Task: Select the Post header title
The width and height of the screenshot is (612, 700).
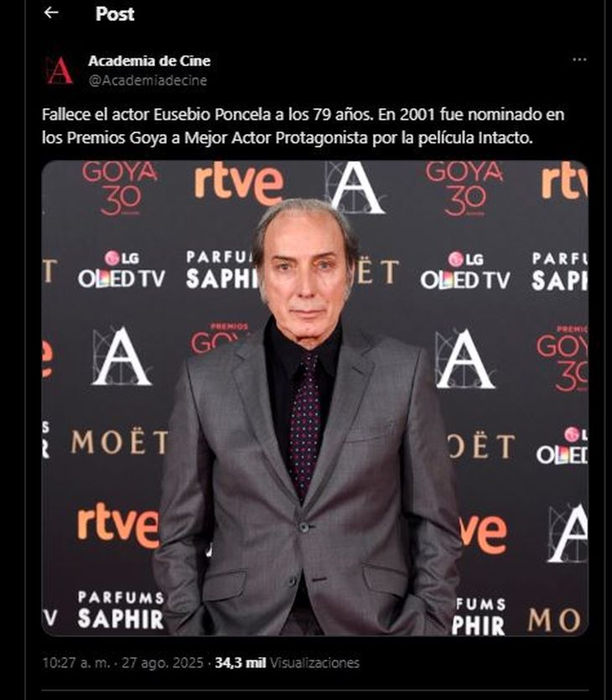Action: tap(115, 14)
